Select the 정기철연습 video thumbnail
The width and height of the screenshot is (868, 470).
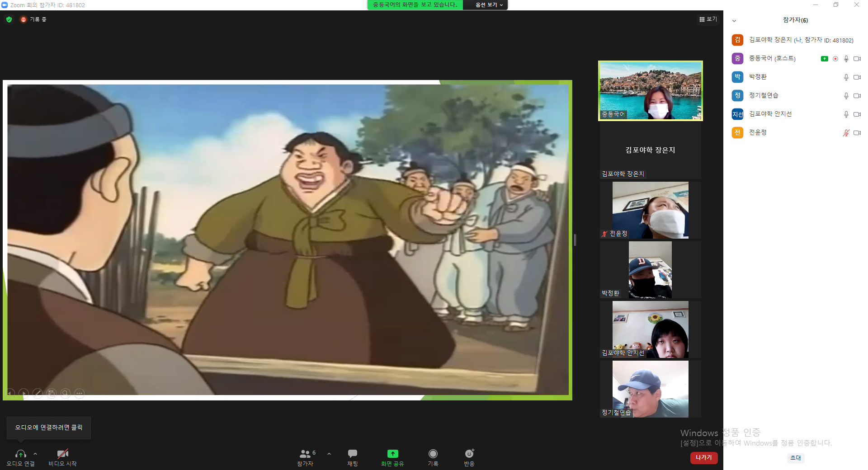pyautogui.click(x=651, y=389)
